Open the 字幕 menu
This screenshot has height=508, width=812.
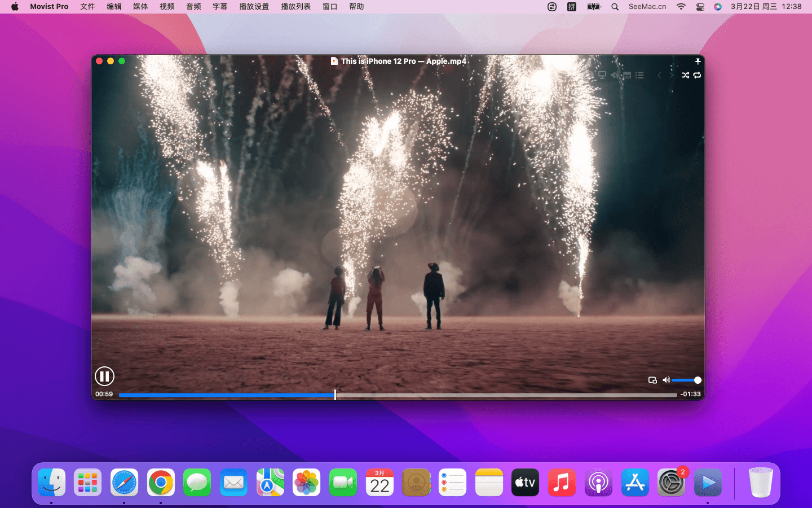220,7
